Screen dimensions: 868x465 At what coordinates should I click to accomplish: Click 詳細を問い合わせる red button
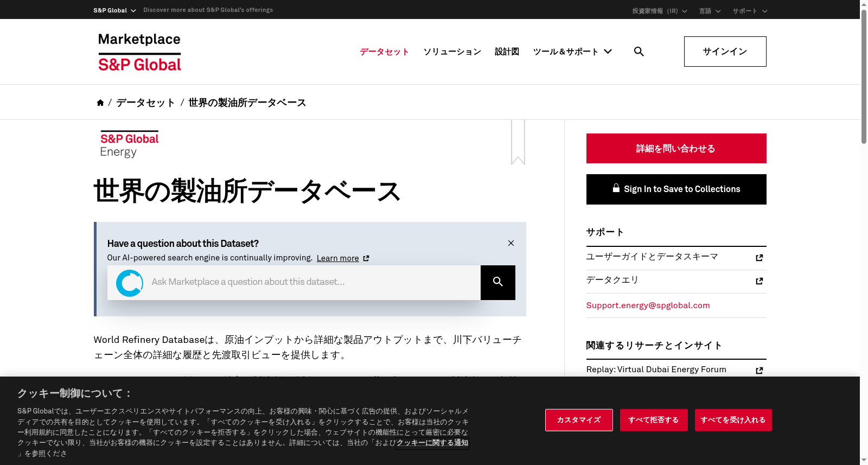click(x=676, y=148)
